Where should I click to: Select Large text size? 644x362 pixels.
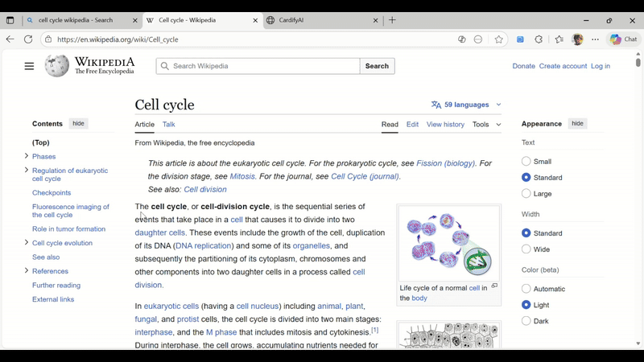click(526, 193)
